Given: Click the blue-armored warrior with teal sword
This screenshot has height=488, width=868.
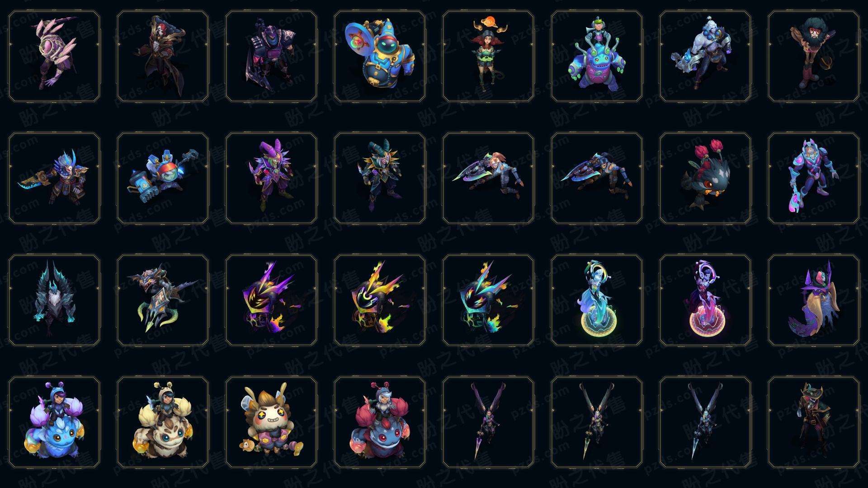Looking at the screenshot, I should (x=54, y=178).
